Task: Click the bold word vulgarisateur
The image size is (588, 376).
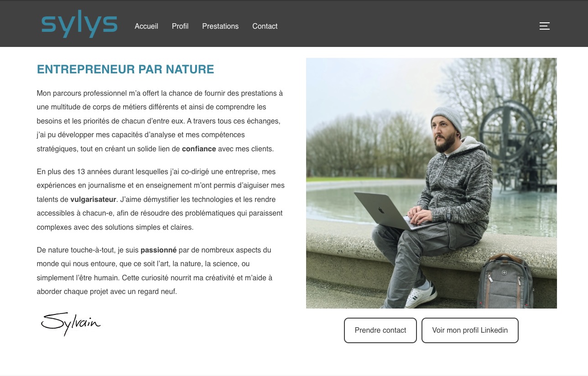Action: point(94,199)
